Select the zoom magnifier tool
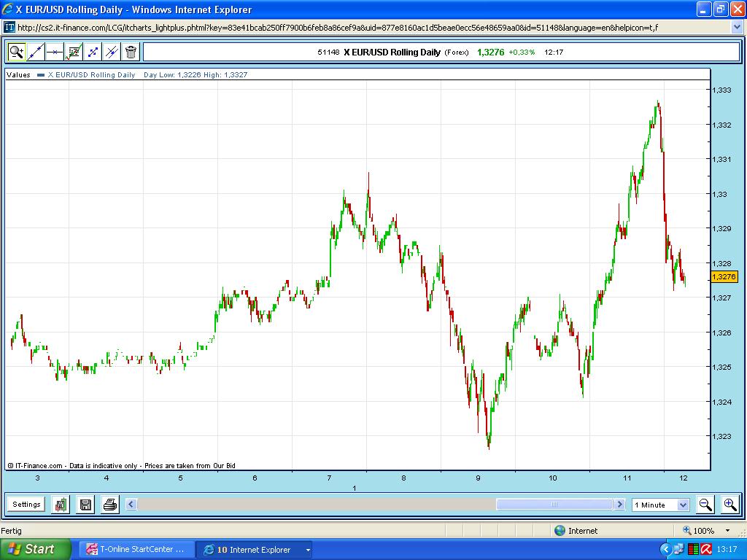This screenshot has height=560, width=747. [x=16, y=52]
